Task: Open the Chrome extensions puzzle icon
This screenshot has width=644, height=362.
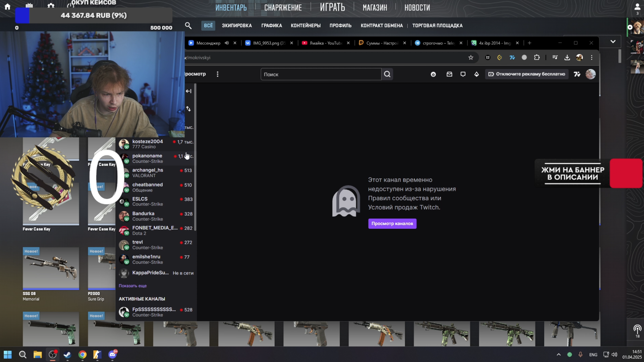Action: point(537,58)
